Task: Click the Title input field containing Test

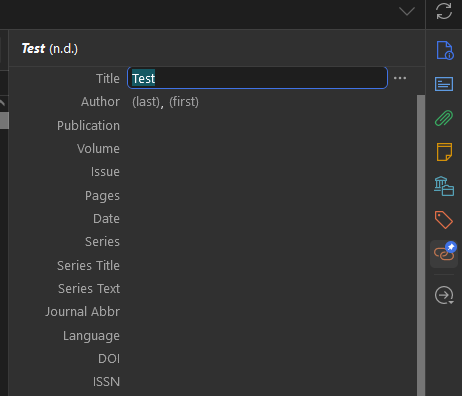Action: coord(257,78)
